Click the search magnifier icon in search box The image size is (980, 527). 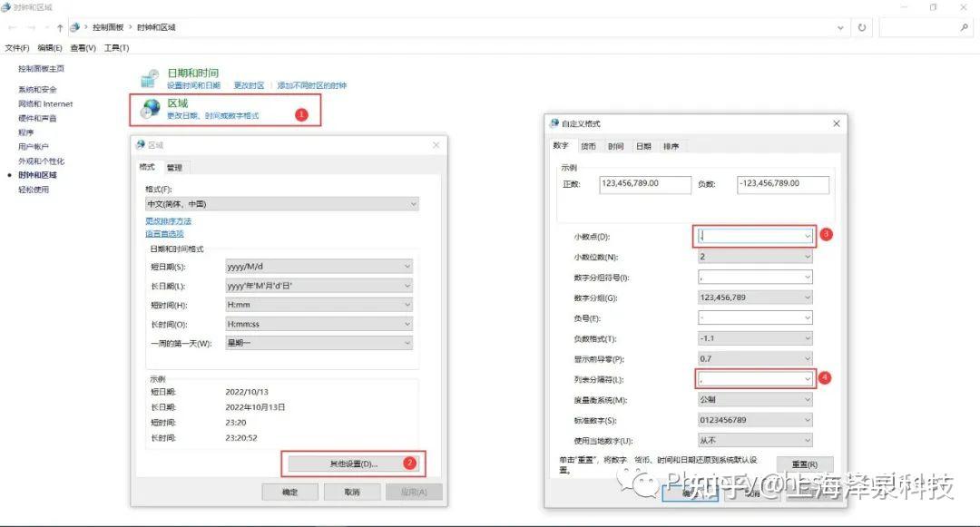(964, 27)
